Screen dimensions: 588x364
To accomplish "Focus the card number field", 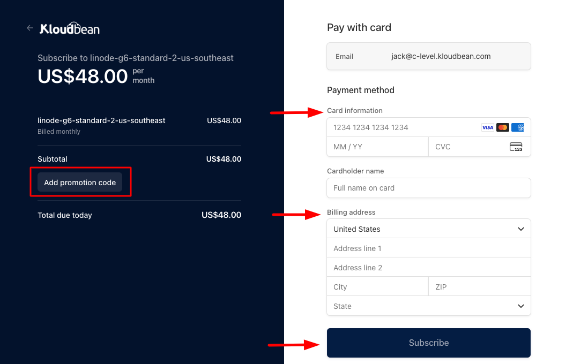I will pos(402,127).
